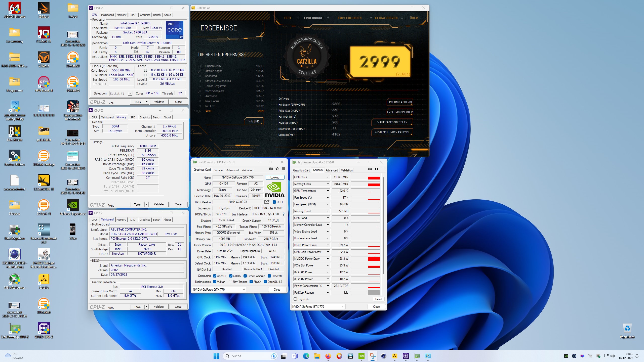Toggle the DirectML checkbox

coord(269,276)
